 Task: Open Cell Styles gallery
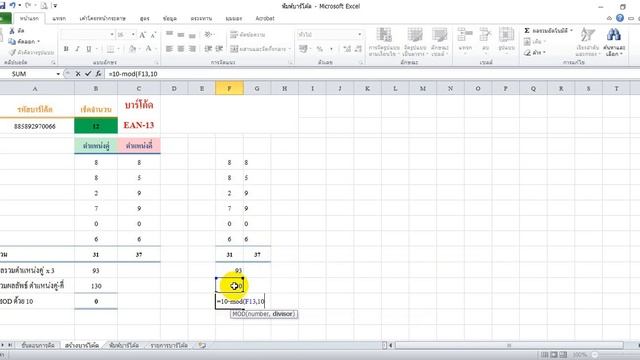[x=440, y=42]
